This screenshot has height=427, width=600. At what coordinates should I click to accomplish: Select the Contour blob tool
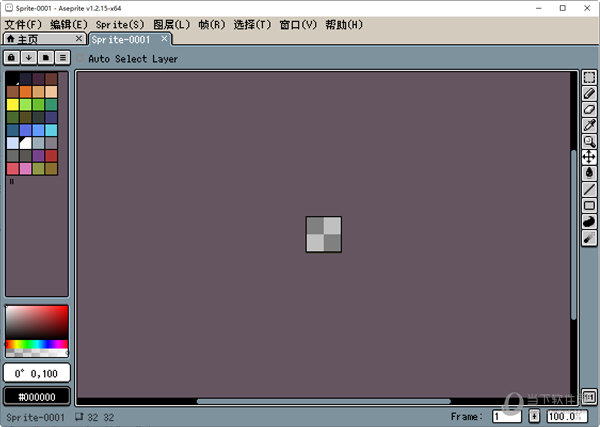coord(589,221)
